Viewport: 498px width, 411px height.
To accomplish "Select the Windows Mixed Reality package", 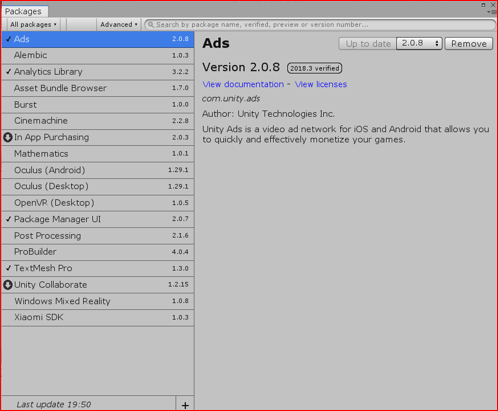I will pos(98,301).
